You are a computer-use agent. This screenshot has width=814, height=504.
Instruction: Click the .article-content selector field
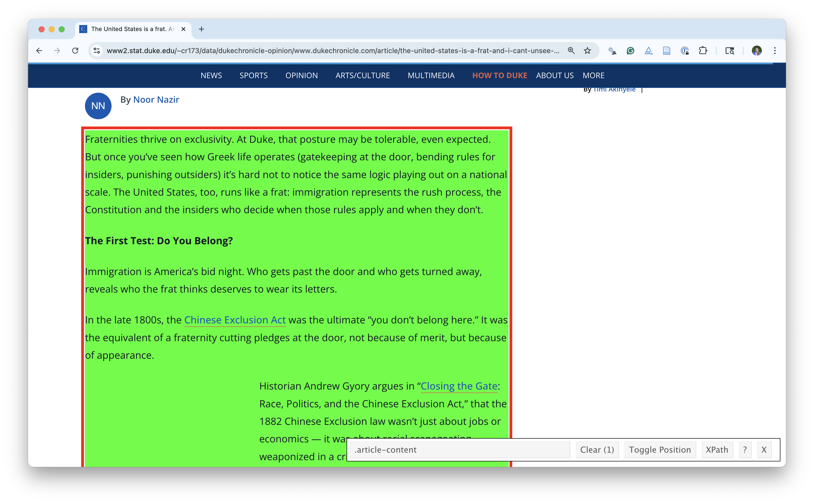pos(460,450)
